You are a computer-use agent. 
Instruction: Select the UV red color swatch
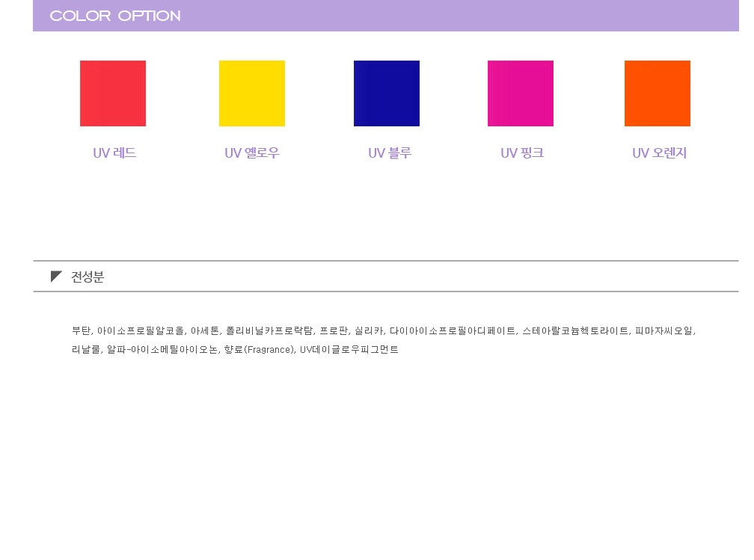coord(113,93)
